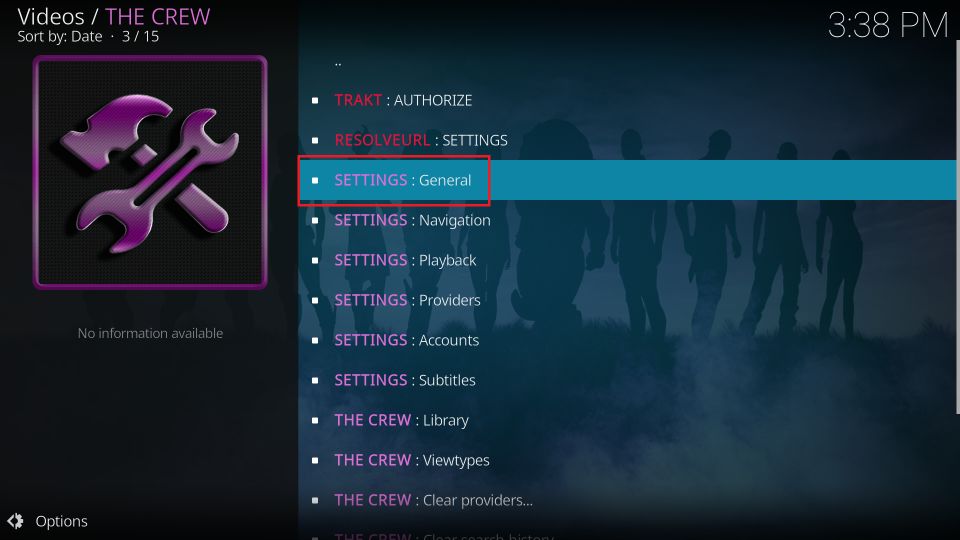Screen dimensions: 960x540
Task: Click bullet icon beside THE CREW : Viewtypes
Action: click(315, 460)
